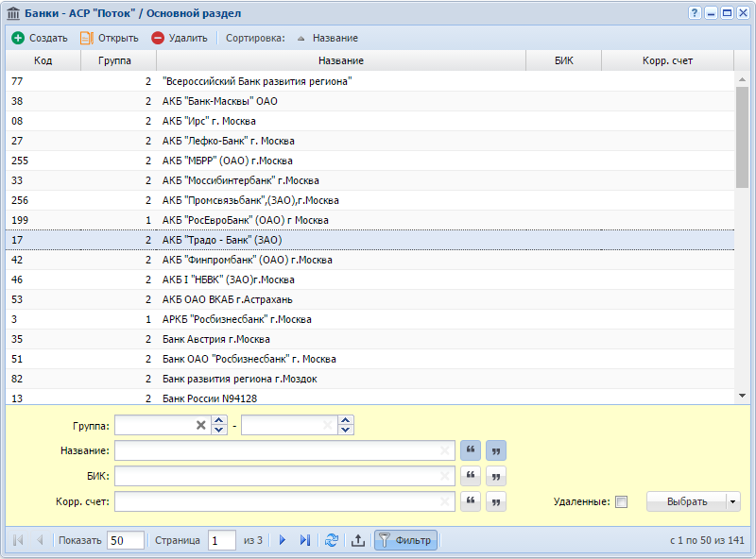This screenshot has height=559, width=756.
Task: Select row "Всероссийский Банк развития региона"
Action: pos(369,81)
